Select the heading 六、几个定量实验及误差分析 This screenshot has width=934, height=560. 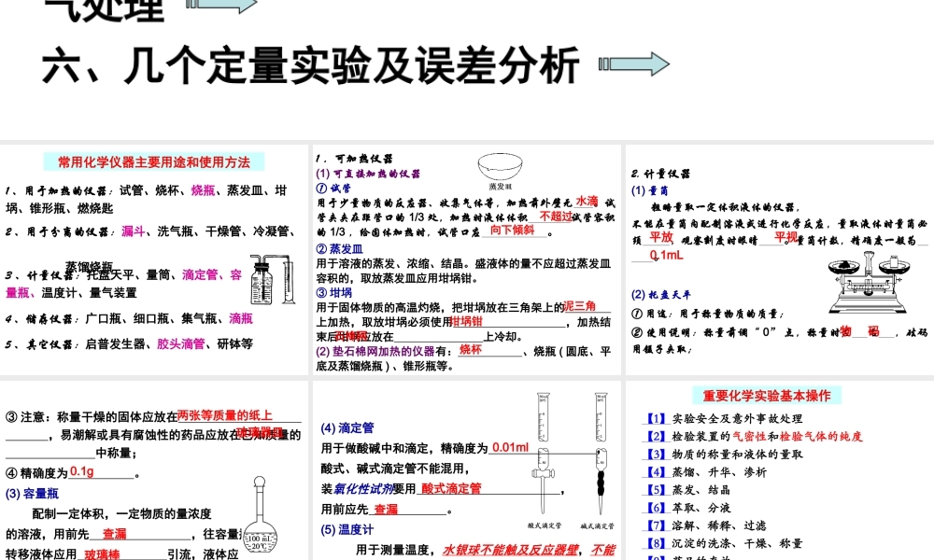click(x=310, y=64)
